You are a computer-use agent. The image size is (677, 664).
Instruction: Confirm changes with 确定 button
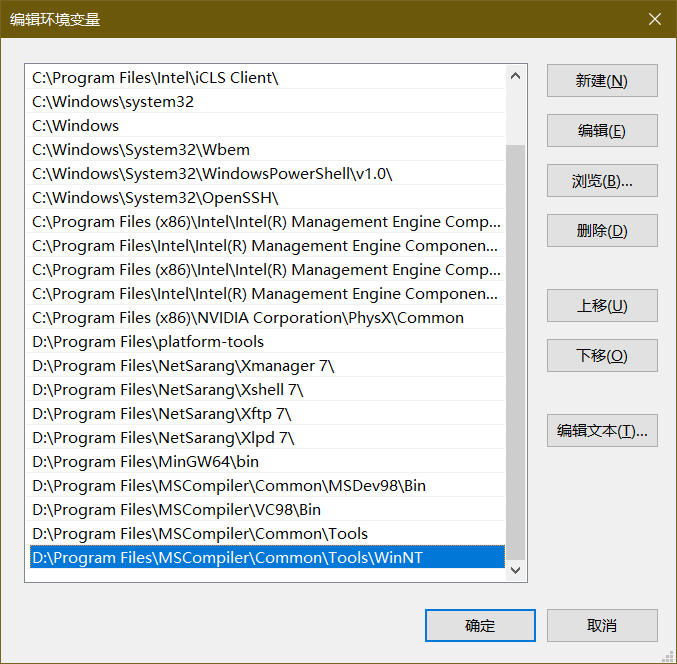coord(480,626)
